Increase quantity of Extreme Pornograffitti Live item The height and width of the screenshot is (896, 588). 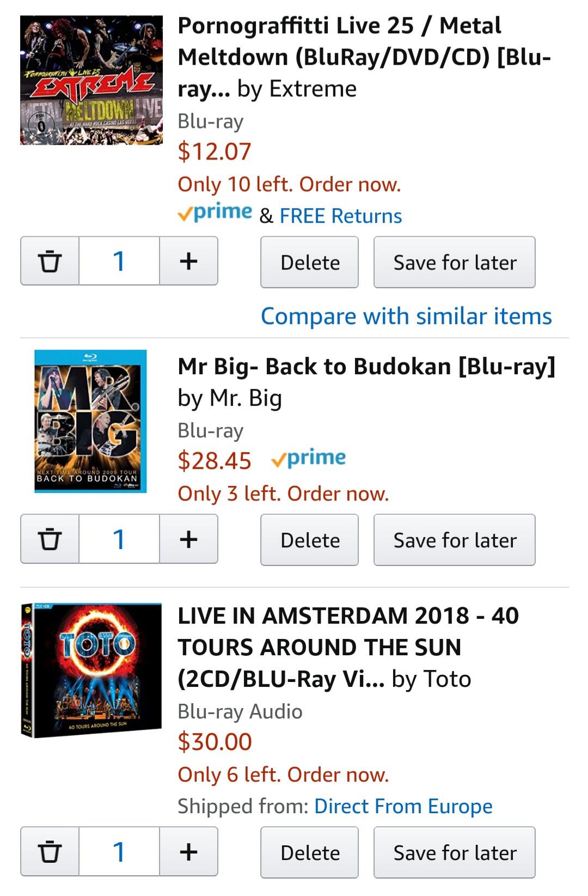[188, 261]
